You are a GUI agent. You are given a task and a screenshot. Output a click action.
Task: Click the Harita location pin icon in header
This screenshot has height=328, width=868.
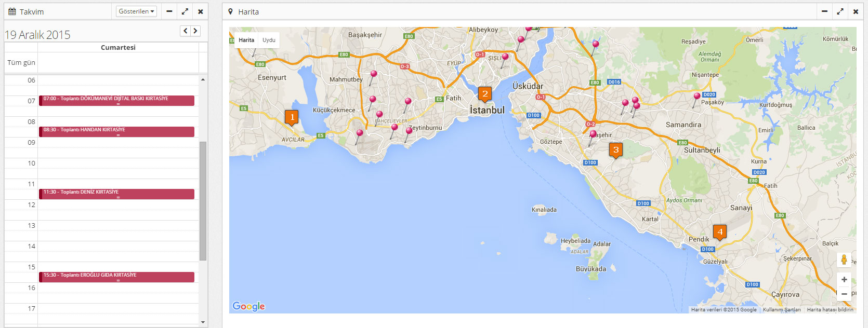pos(230,11)
